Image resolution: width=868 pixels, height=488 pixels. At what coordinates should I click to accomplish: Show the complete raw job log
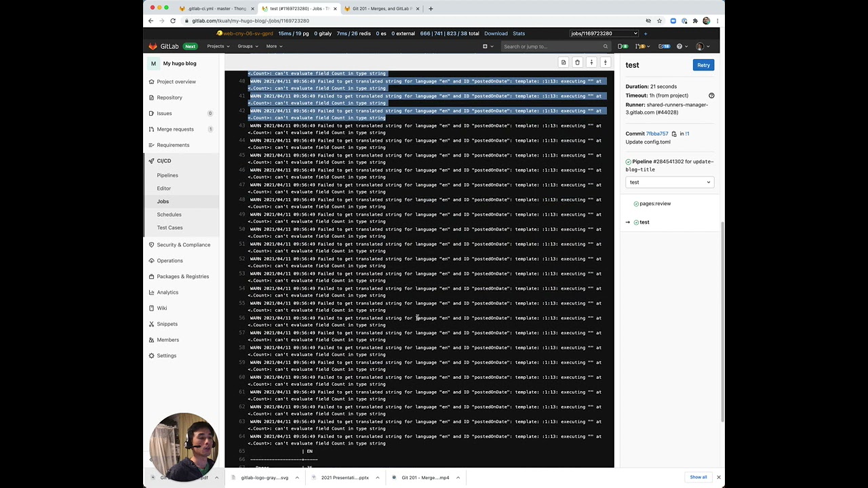tap(564, 62)
